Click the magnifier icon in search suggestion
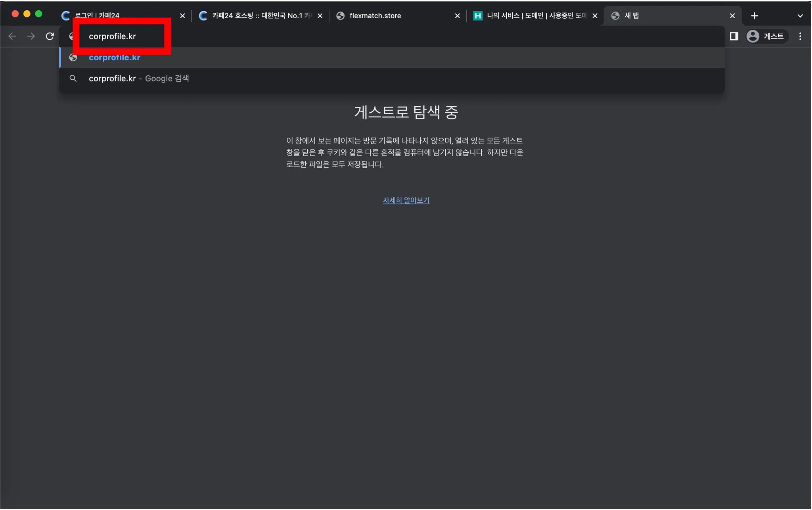This screenshot has height=510, width=812. (x=73, y=79)
